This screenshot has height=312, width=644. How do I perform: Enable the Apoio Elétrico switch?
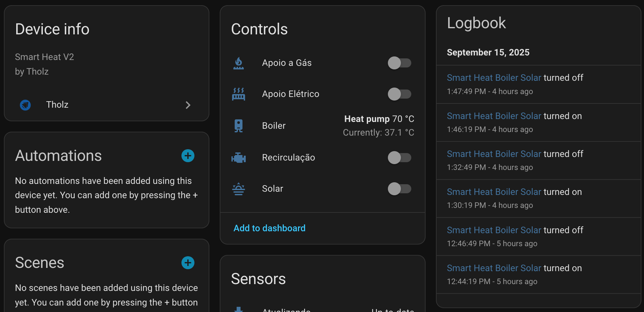tap(400, 94)
